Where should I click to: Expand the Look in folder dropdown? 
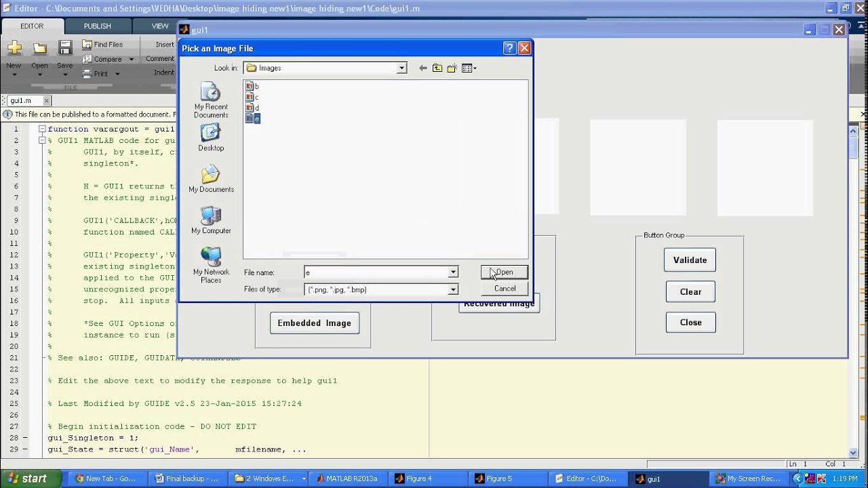point(401,68)
